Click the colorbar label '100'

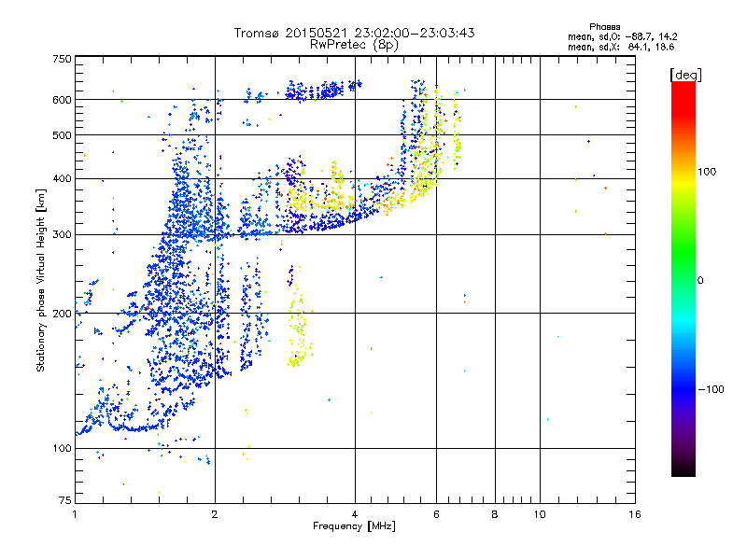707,172
